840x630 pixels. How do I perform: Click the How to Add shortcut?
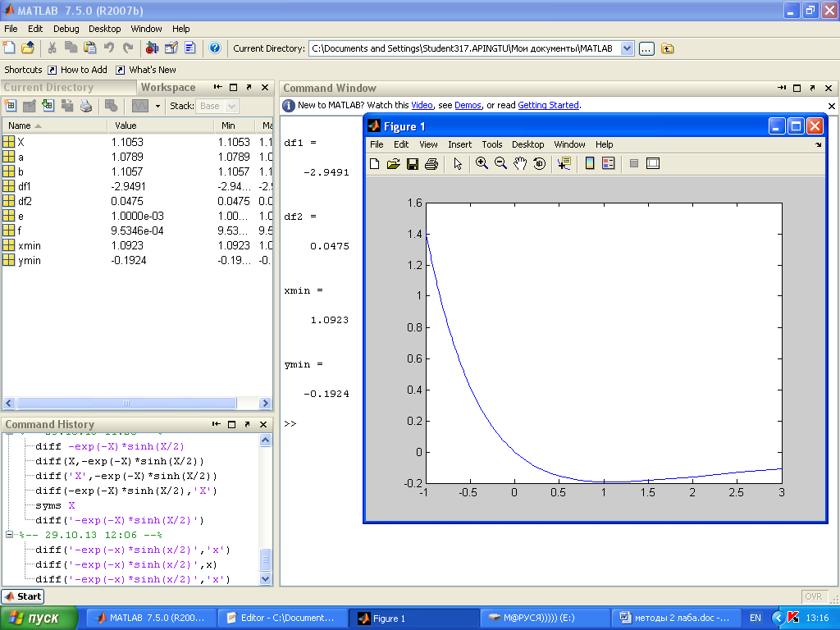coord(77,70)
